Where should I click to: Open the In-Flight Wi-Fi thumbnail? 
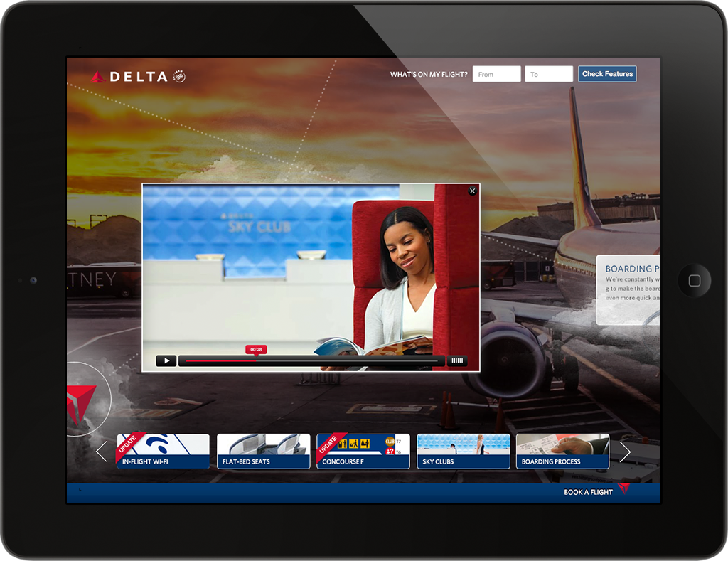point(163,451)
